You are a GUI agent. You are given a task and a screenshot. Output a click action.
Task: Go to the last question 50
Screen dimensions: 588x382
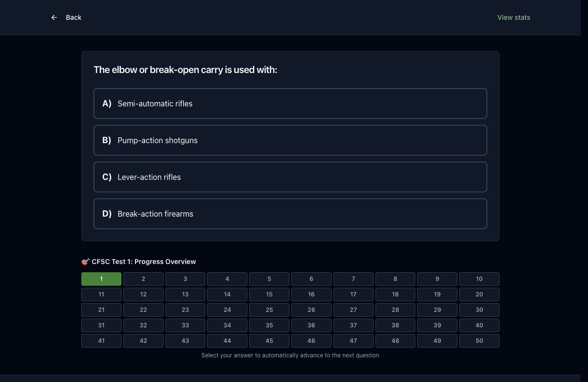tap(479, 341)
